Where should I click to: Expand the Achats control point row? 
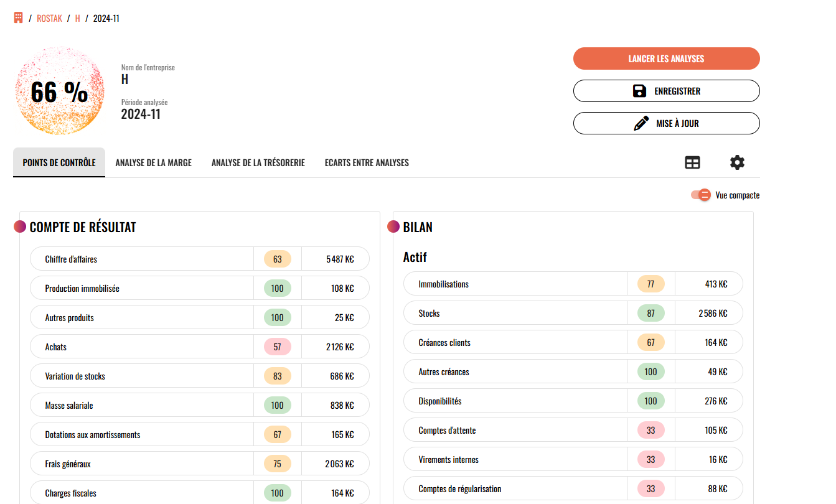[142, 347]
